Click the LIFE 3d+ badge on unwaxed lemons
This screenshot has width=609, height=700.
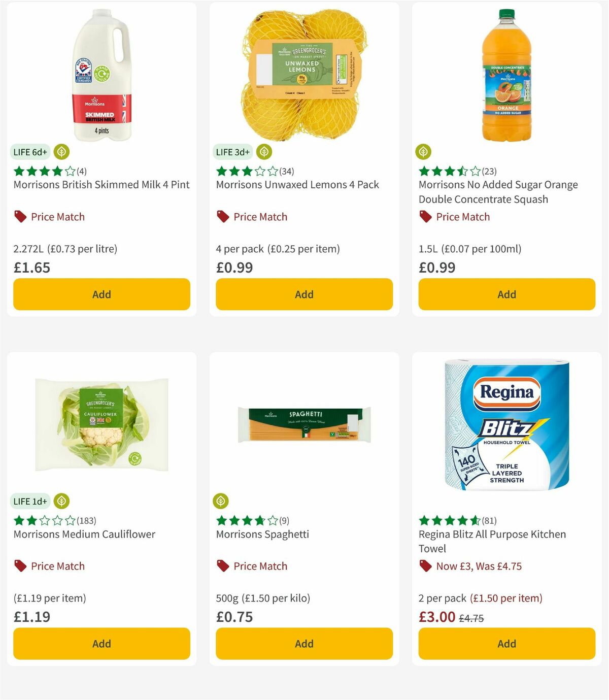232,152
